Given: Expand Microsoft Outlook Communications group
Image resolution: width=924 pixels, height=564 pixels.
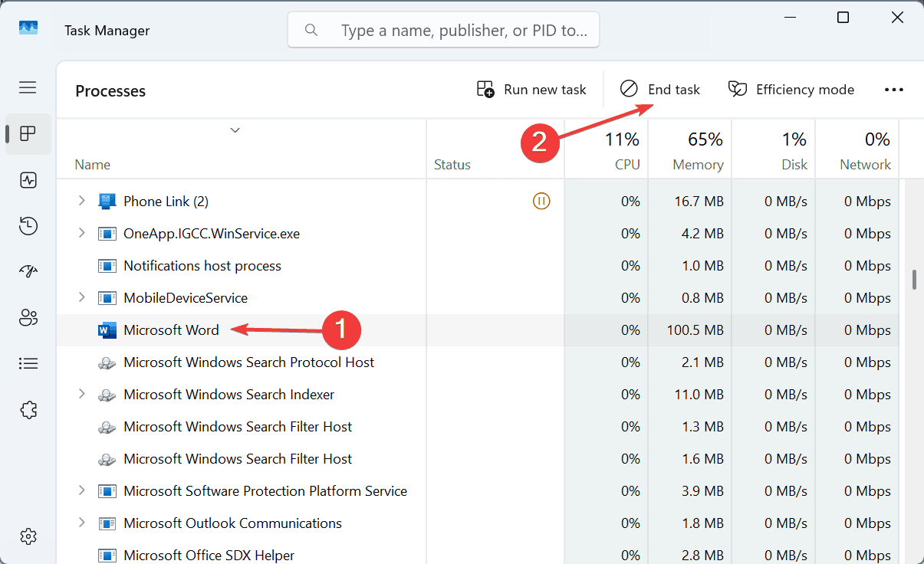Looking at the screenshot, I should 81,523.
